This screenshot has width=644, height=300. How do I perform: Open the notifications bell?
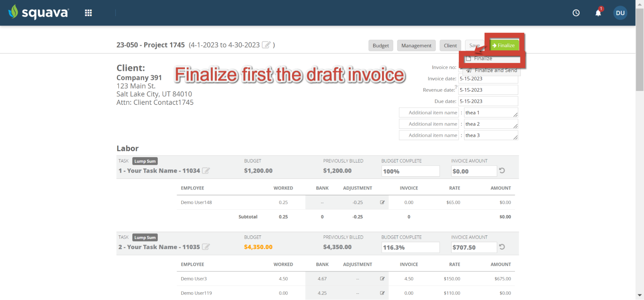[598, 13]
